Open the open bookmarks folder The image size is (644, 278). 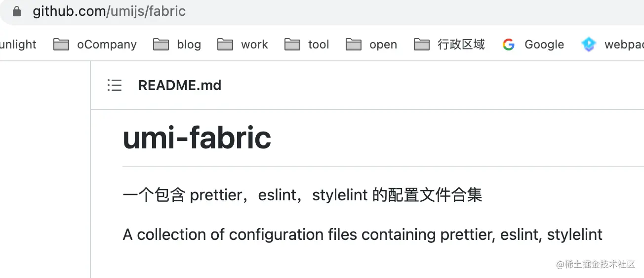[371, 45]
